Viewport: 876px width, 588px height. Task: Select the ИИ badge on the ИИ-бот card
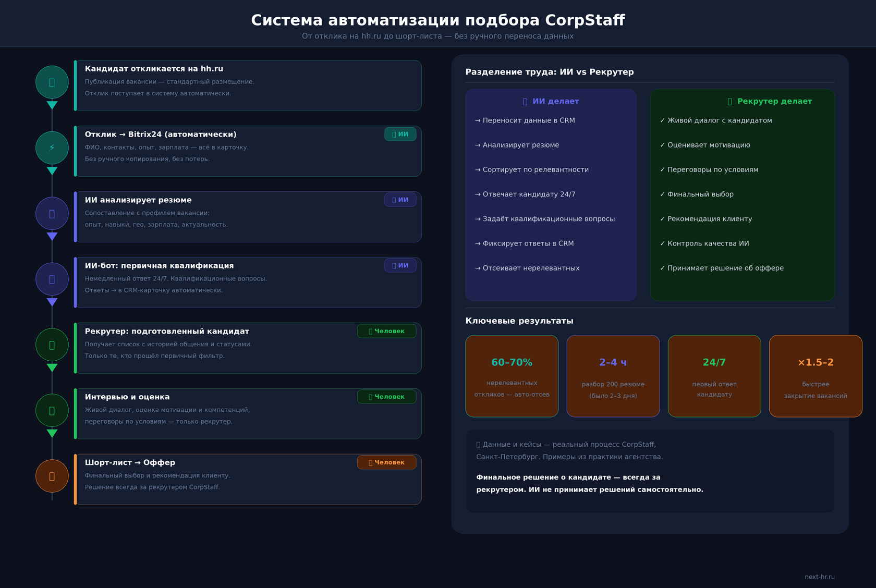tap(400, 265)
